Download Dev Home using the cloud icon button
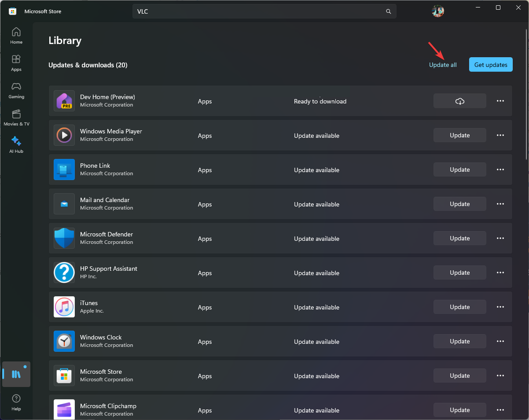The height and width of the screenshot is (420, 529). 460,101
